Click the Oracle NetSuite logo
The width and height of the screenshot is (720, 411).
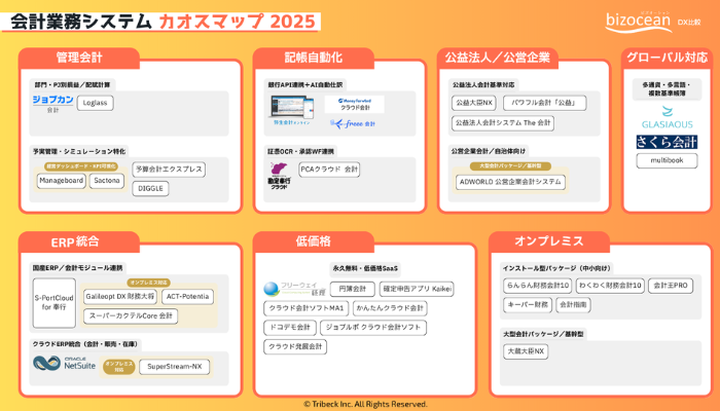point(64,364)
